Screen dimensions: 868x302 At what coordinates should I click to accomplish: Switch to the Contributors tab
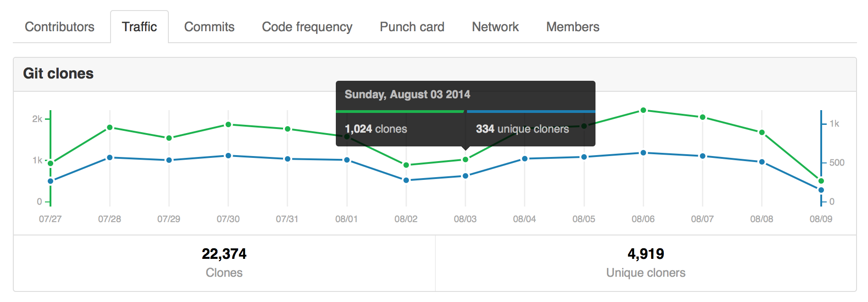[x=60, y=27]
